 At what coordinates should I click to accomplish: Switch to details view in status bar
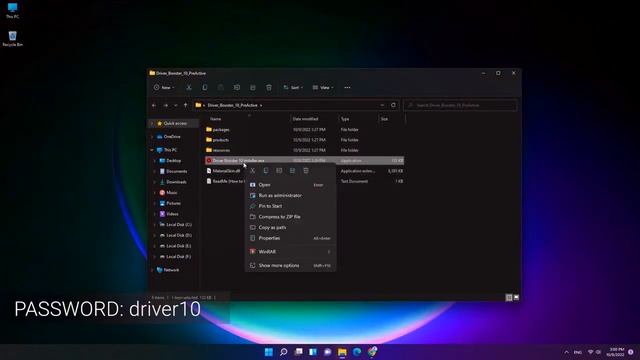pos(509,298)
